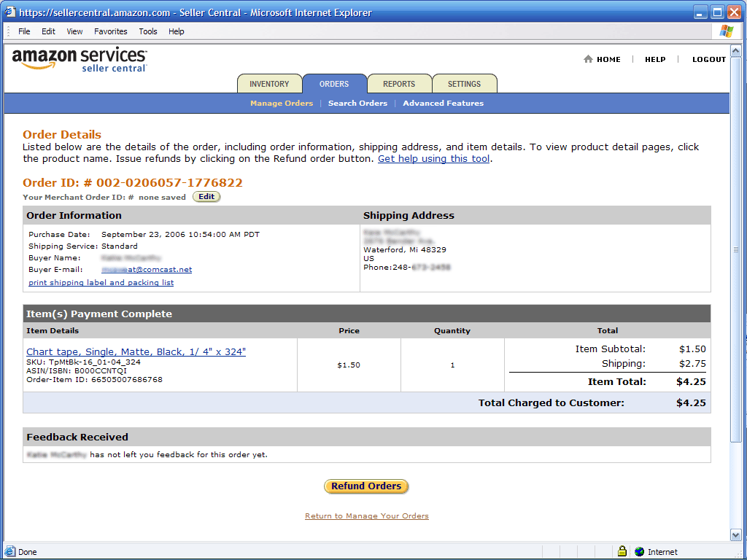
Task: Open the Favorites menu
Action: coord(110,31)
